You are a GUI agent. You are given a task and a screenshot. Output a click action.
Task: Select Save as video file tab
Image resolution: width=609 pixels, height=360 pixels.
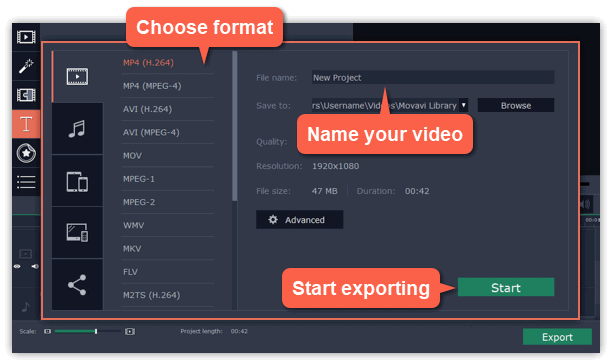point(77,77)
